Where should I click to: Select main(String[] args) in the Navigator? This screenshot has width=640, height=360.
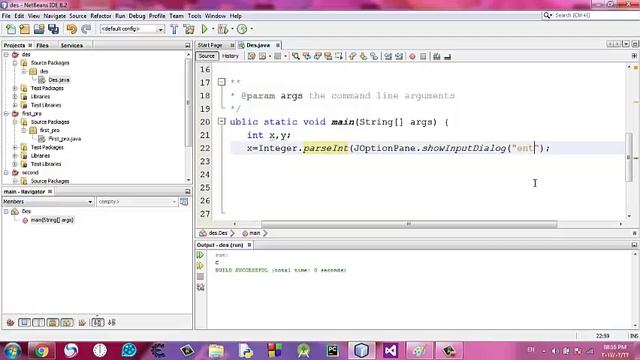point(52,220)
